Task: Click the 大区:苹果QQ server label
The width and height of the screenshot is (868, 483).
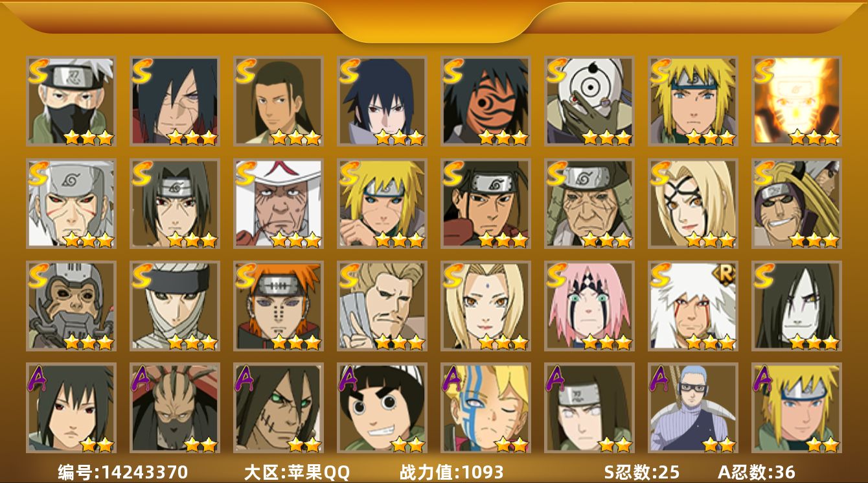Action: (297, 472)
